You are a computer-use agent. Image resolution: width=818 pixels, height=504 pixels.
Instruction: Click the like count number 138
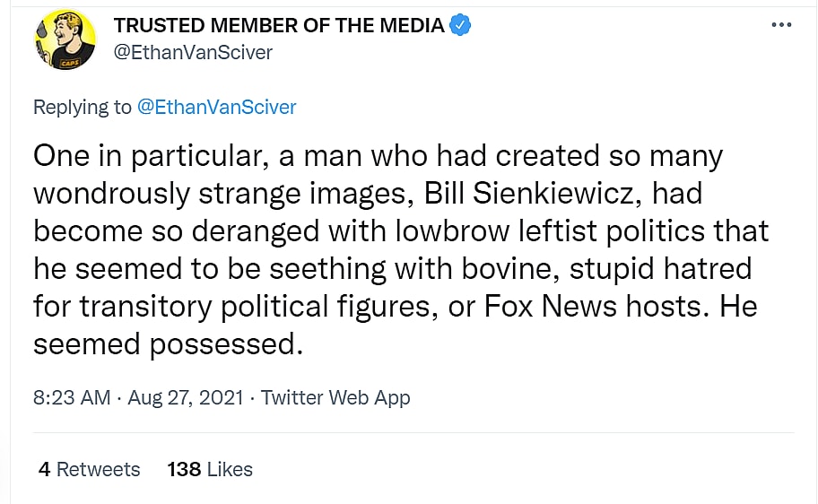[184, 469]
